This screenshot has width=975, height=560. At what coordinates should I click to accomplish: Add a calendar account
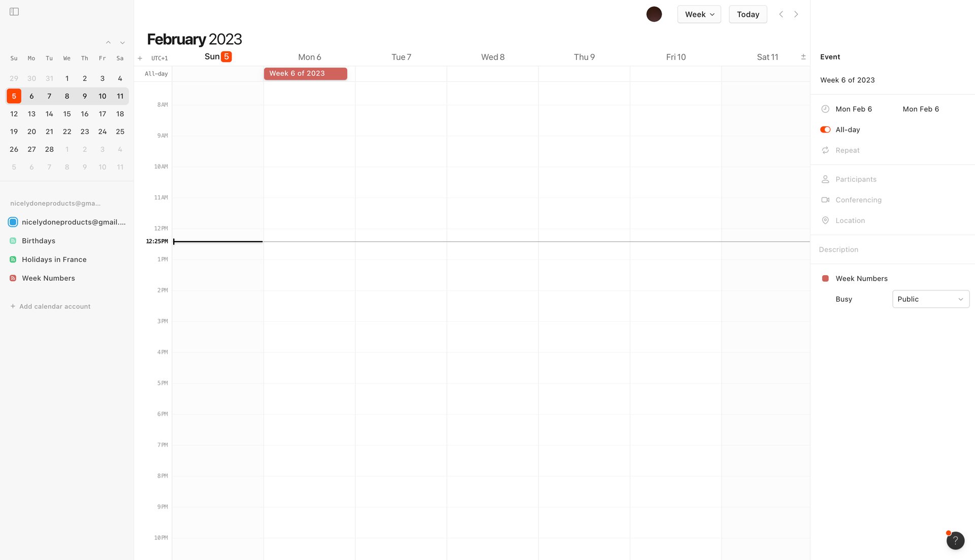coord(50,306)
